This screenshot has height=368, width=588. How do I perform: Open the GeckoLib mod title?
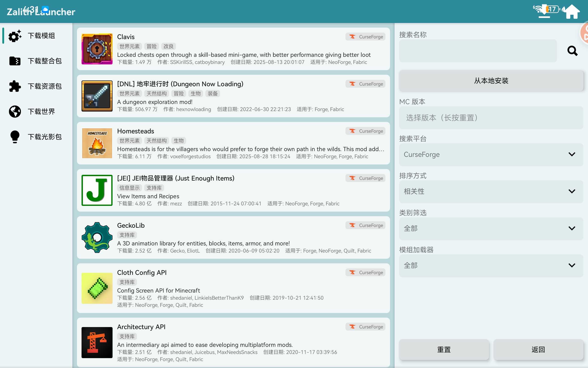[131, 225]
